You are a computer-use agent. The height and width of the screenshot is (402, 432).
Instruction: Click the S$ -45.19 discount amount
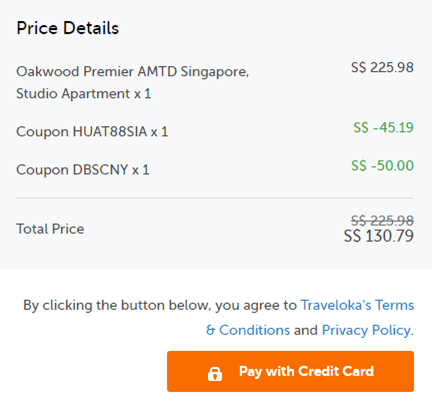coord(383,127)
